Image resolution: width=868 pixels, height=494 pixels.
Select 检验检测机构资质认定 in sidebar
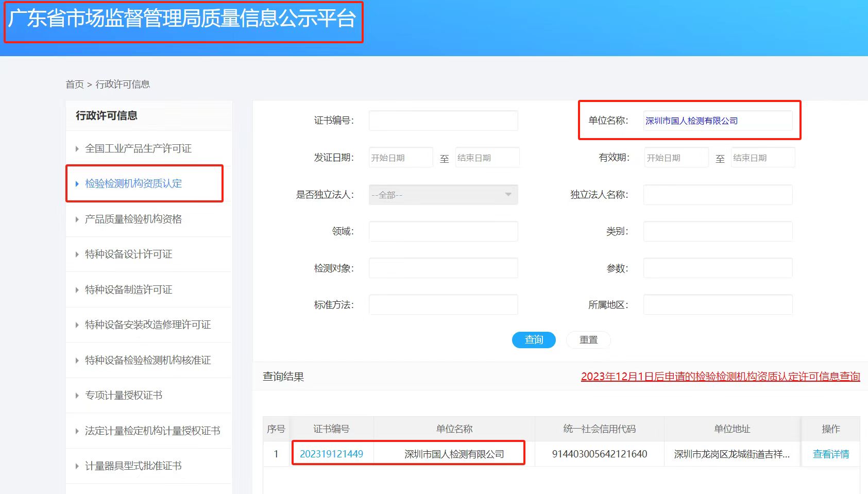pyautogui.click(x=133, y=183)
